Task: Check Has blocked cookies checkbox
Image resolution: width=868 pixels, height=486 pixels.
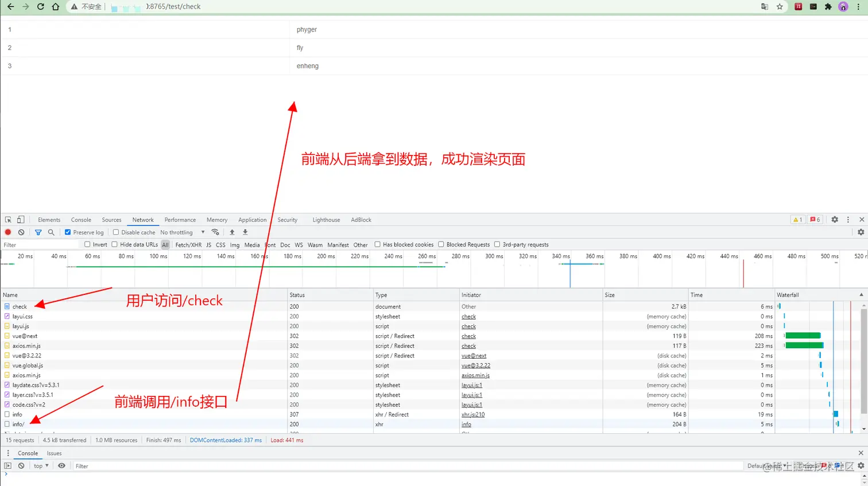Action: 378,244
